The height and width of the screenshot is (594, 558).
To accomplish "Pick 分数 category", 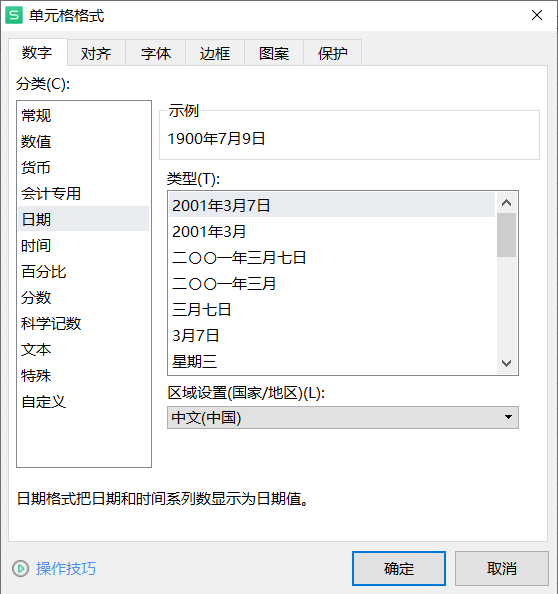I will (84, 297).
